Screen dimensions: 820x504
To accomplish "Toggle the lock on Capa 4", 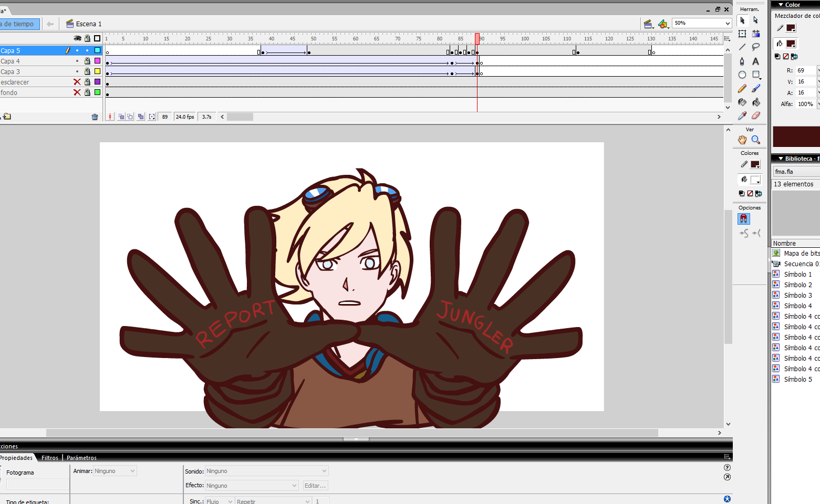I will pyautogui.click(x=87, y=61).
